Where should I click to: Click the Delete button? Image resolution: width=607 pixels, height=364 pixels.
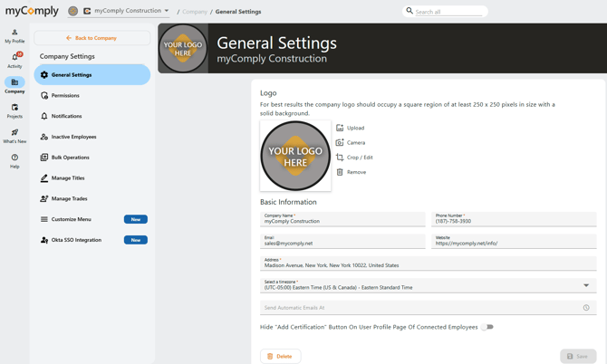point(280,356)
